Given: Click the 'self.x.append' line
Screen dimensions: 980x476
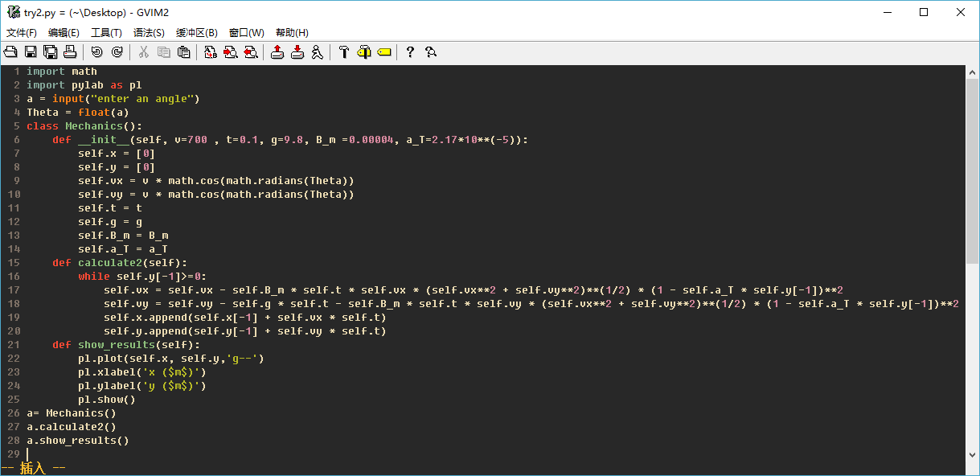Looking at the screenshot, I should pos(245,318).
